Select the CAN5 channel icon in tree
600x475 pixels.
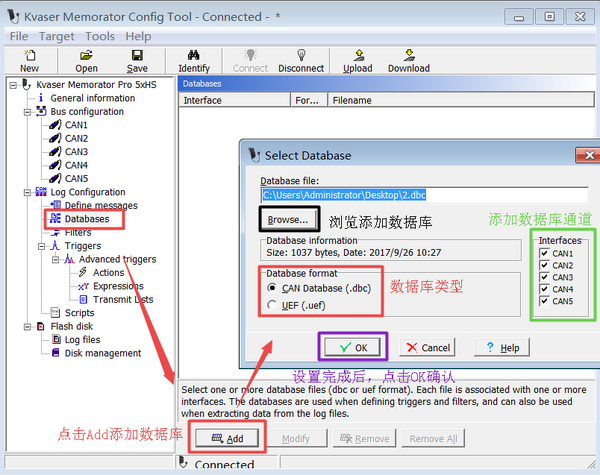(x=55, y=179)
